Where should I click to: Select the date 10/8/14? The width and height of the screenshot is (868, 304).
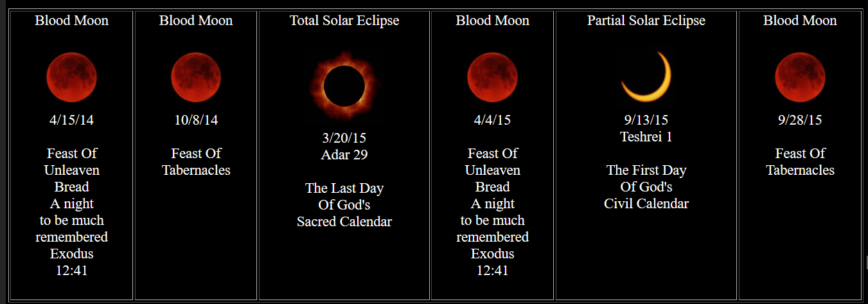point(196,120)
